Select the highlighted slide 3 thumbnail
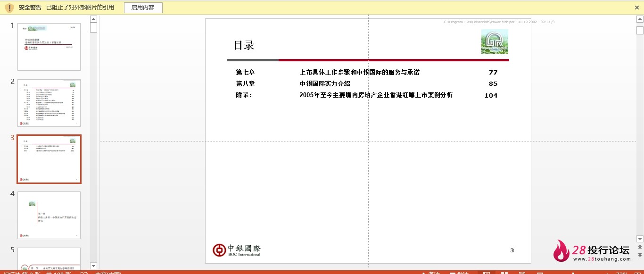Image resolution: width=644 pixels, height=274 pixels. click(49, 159)
